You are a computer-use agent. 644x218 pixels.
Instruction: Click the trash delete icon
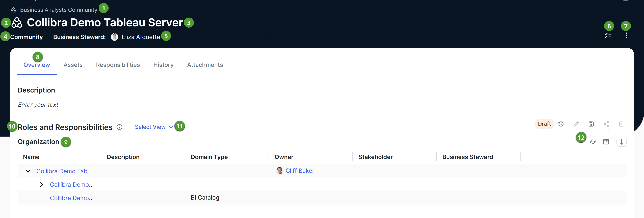click(x=622, y=124)
